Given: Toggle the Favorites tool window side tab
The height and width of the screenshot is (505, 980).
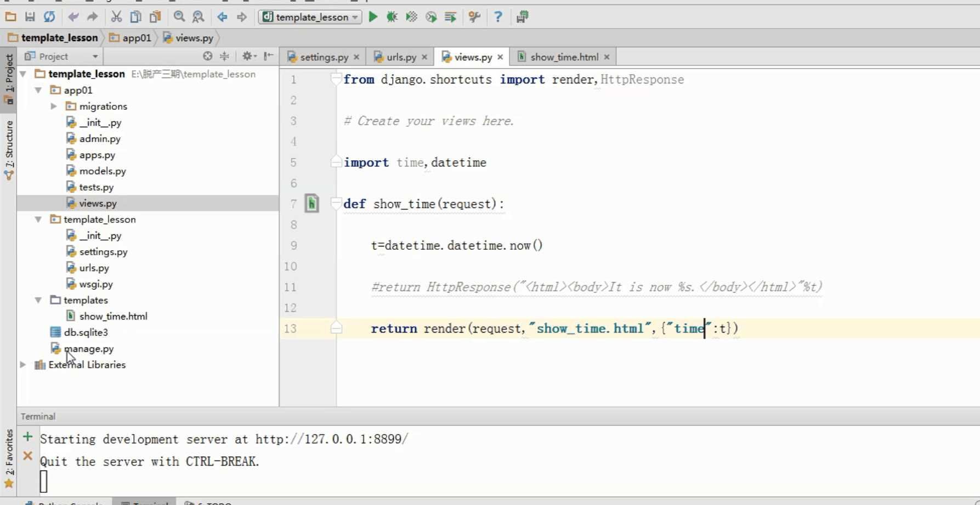Looking at the screenshot, I should pos(9,458).
